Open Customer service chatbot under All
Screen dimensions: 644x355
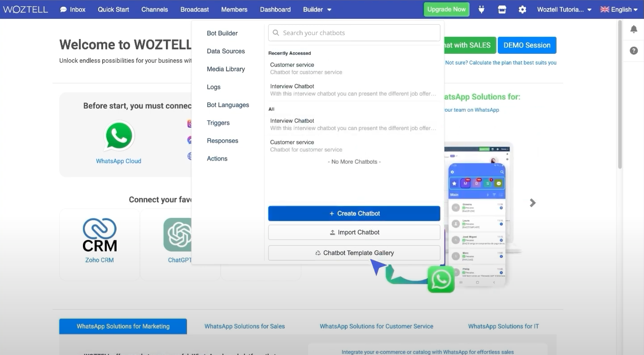tap(354, 146)
